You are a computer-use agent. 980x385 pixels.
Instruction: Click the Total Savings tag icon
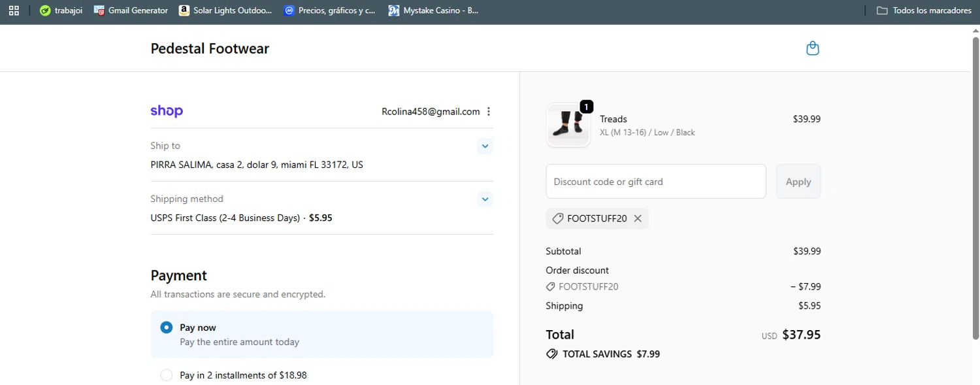552,354
